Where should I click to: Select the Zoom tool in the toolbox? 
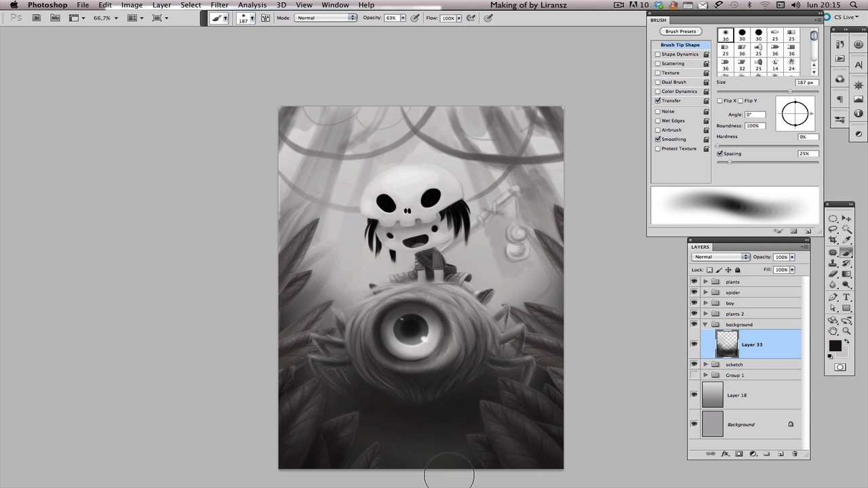coord(846,331)
